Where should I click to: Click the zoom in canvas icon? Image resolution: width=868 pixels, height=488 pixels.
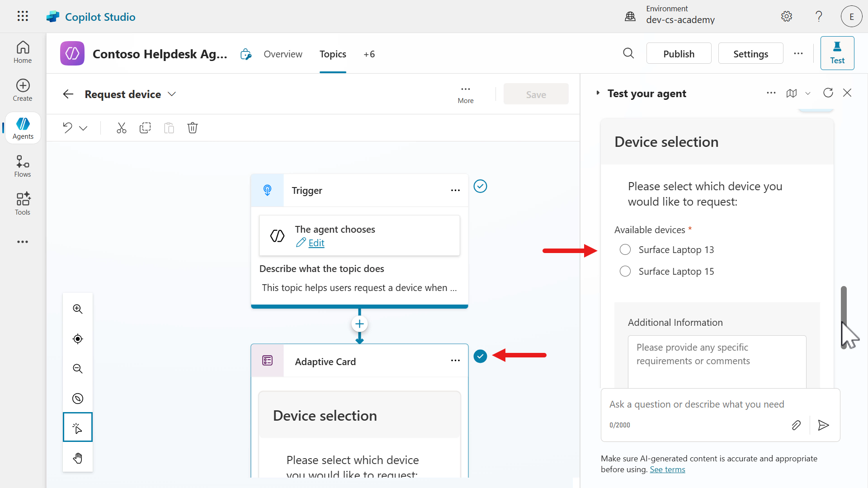click(78, 309)
